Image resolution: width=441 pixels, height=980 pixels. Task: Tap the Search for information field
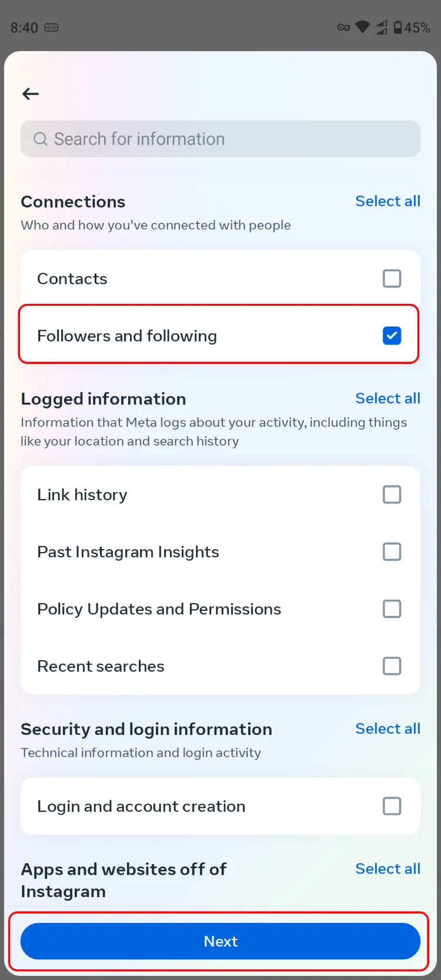click(x=220, y=139)
